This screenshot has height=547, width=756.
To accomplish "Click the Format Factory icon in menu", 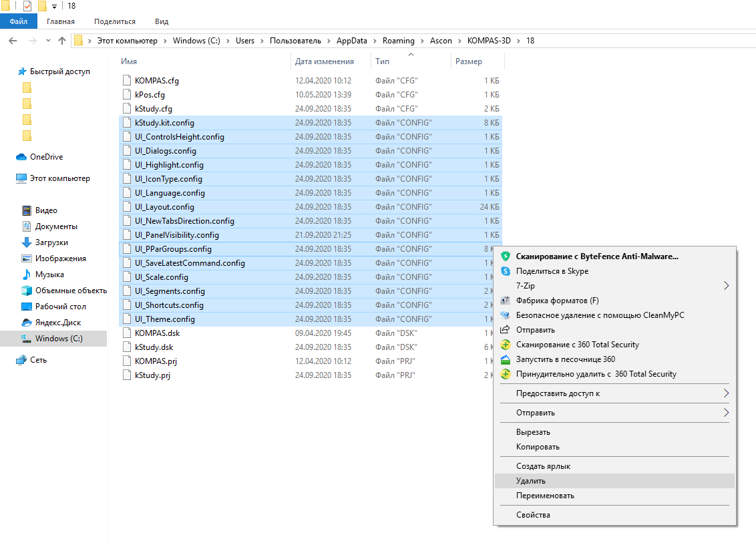I will click(x=506, y=301).
